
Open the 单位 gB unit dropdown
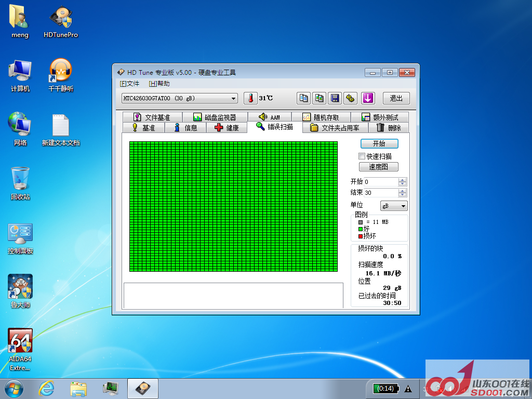point(394,206)
